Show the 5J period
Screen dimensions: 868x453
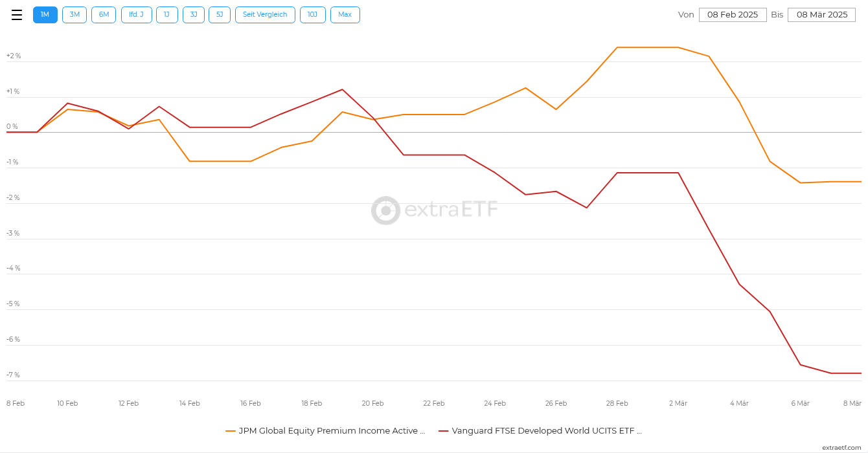(x=220, y=15)
